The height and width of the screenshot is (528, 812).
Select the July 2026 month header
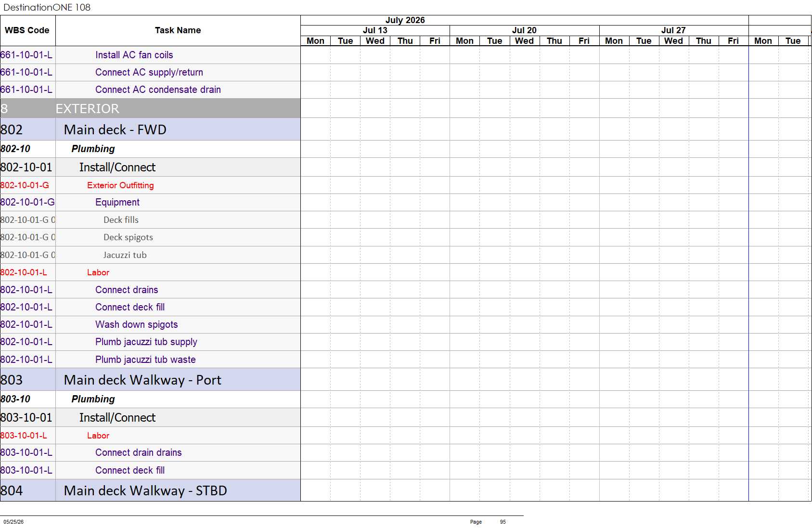pyautogui.click(x=405, y=20)
